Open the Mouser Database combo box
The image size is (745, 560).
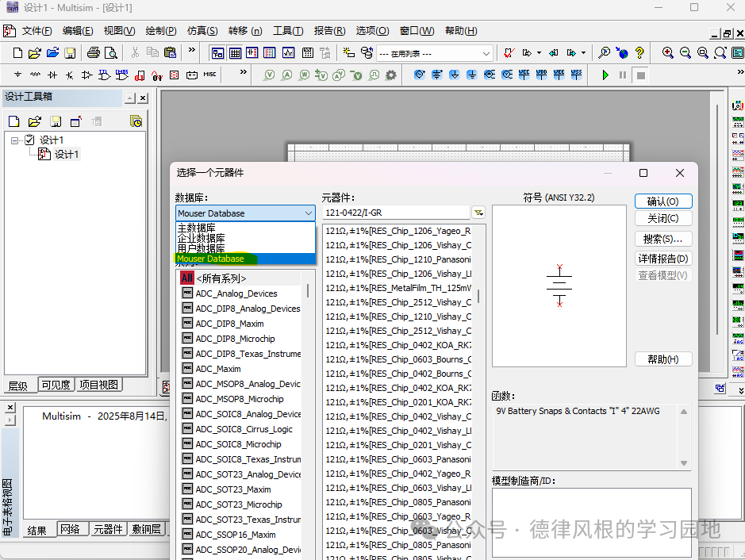tap(245, 213)
